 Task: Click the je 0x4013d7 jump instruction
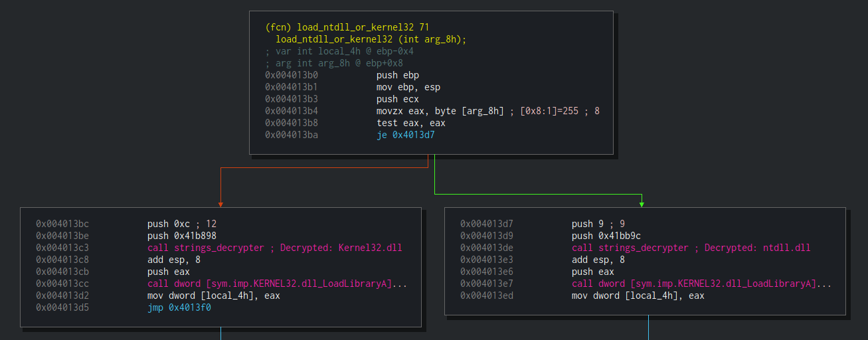[405, 135]
